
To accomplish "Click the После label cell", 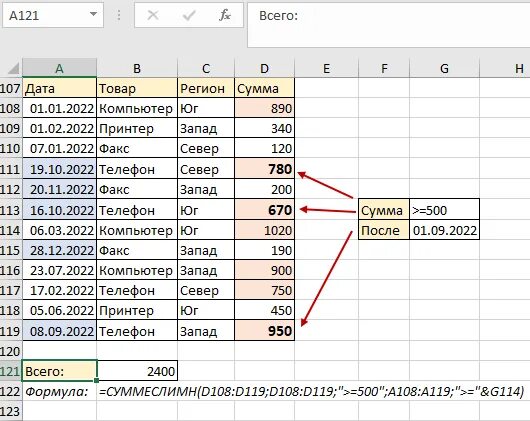I will click(384, 230).
